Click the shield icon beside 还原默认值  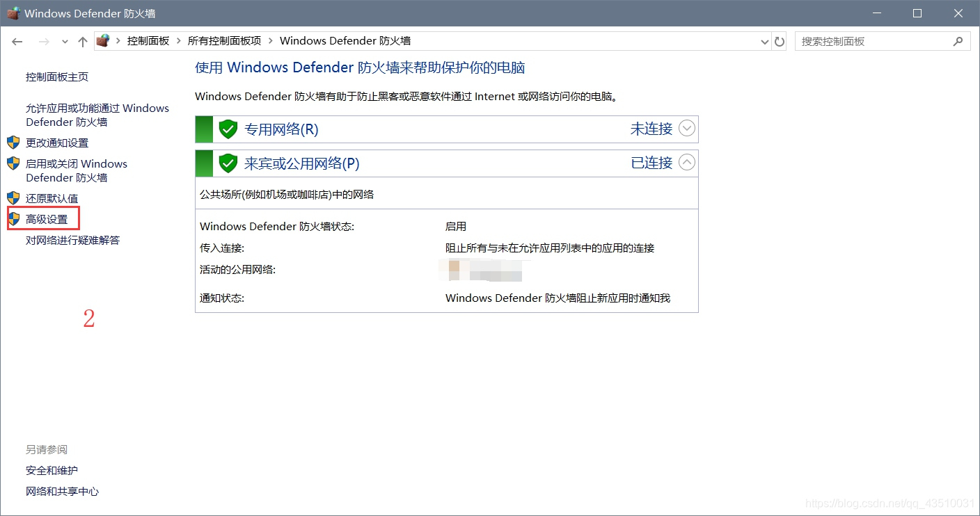tap(13, 198)
